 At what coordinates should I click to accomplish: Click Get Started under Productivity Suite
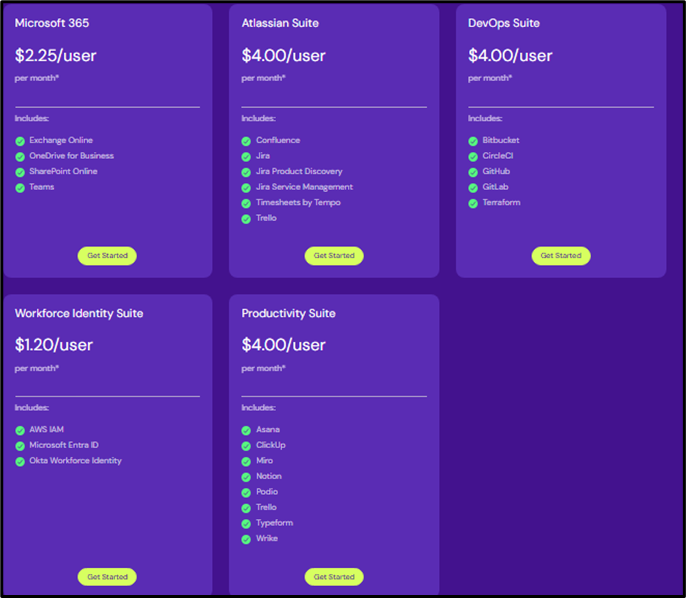tap(334, 577)
